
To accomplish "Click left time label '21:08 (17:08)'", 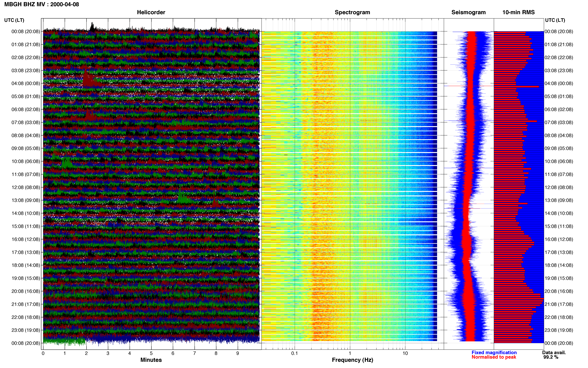I will pos(26,304).
